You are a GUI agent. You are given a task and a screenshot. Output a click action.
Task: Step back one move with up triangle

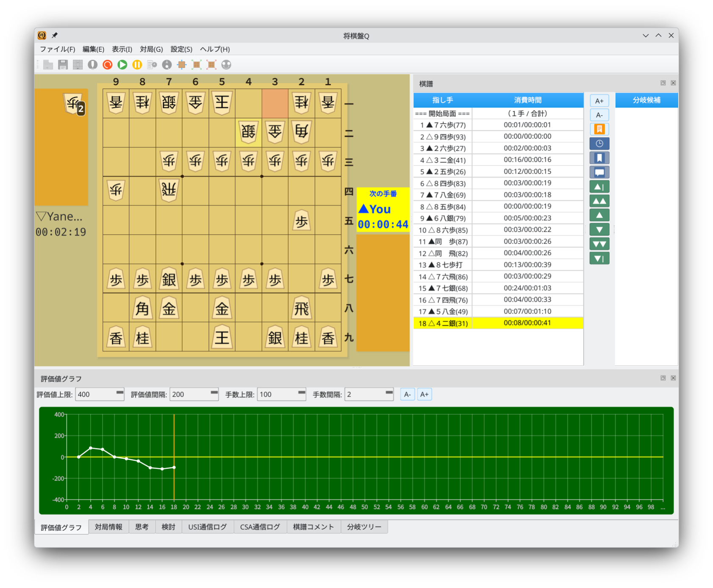click(x=599, y=215)
